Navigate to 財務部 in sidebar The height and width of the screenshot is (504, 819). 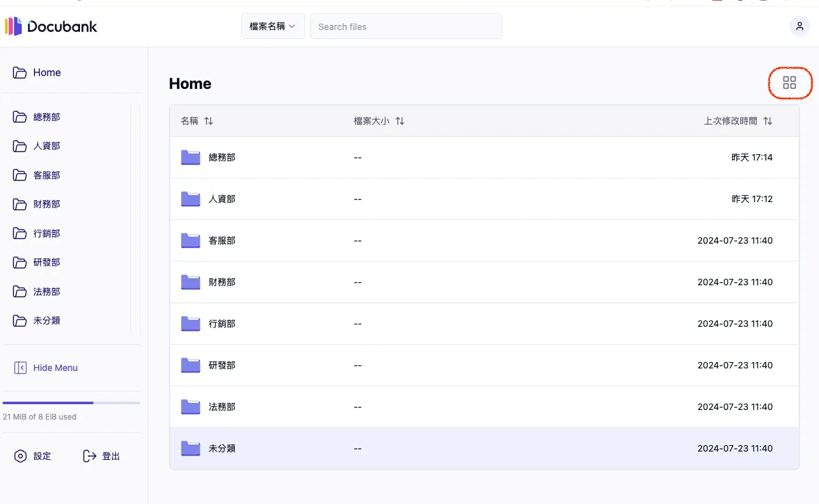pyautogui.click(x=47, y=204)
